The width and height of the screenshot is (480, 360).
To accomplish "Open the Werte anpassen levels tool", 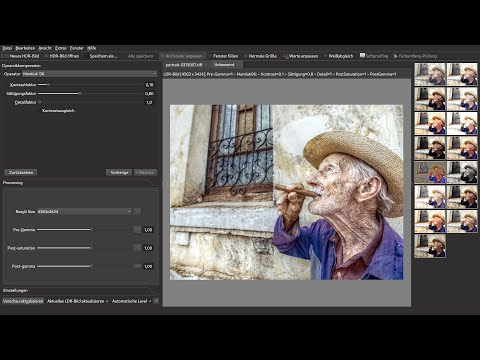I will (x=301, y=56).
